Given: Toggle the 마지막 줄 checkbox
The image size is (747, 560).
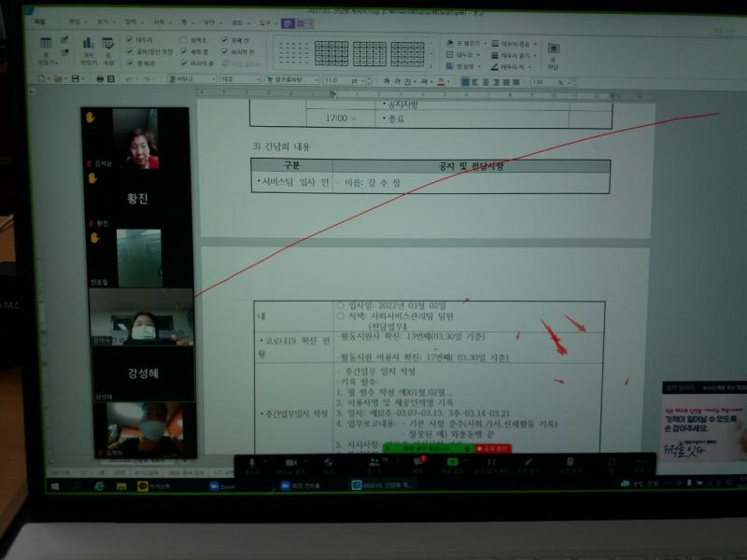Looking at the screenshot, I should pos(184,63).
